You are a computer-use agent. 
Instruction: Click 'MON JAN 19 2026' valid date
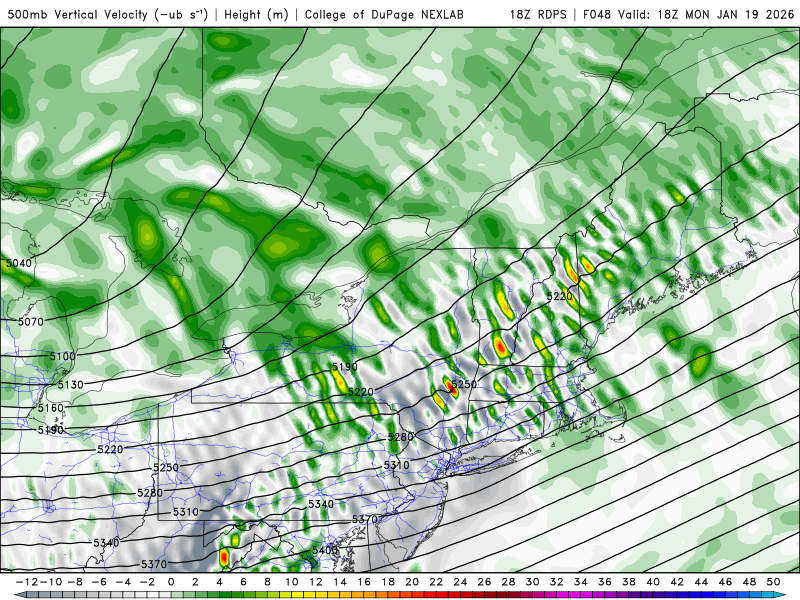740,14
